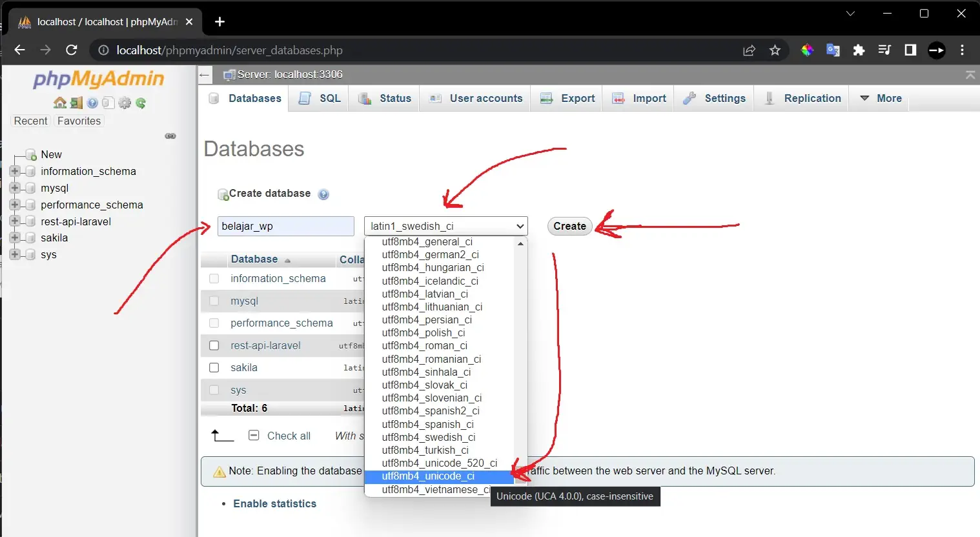
Task: Bookmark this page with the star icon
Action: click(775, 50)
